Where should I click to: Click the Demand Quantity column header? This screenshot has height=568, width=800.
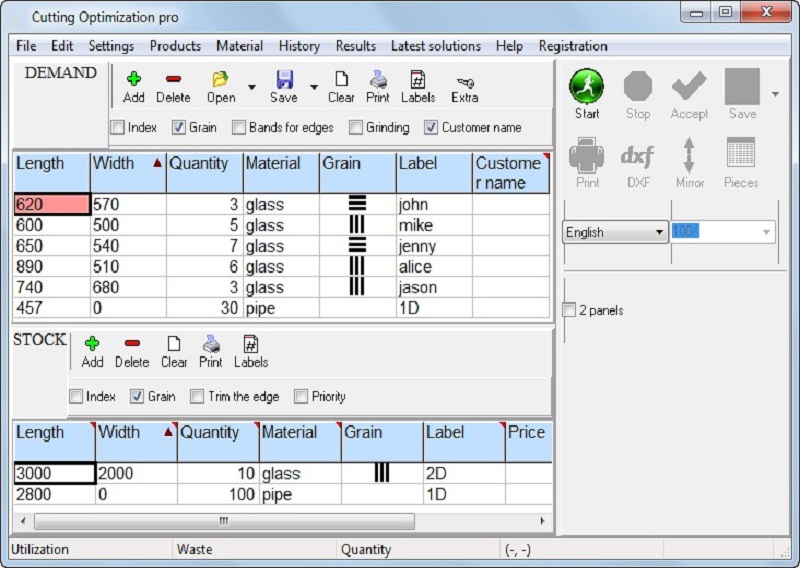pyautogui.click(x=205, y=173)
